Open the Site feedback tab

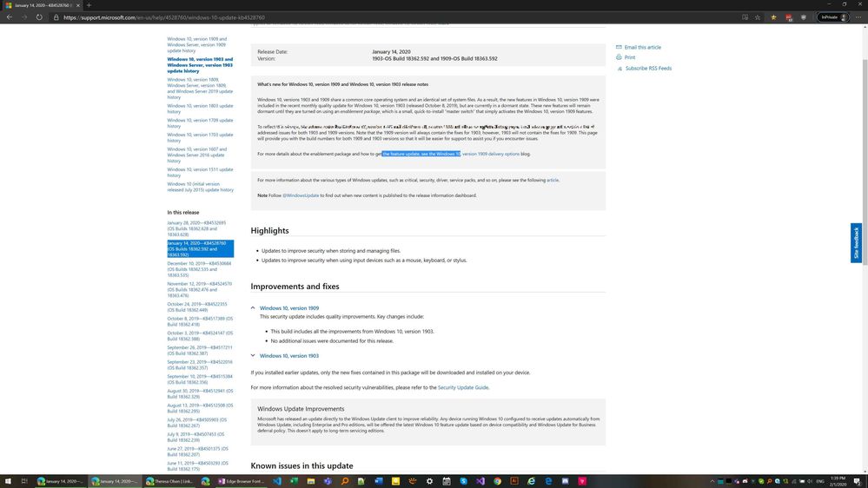click(856, 243)
